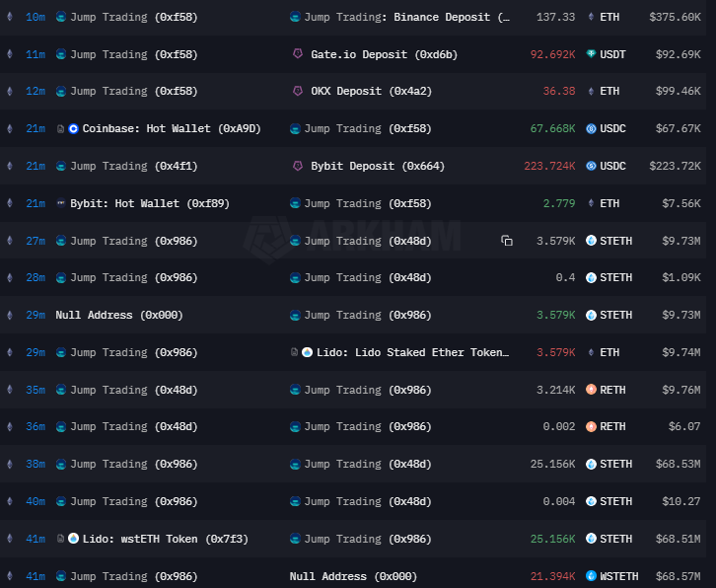Open Bybit Deposit (0x664) address
The width and height of the screenshot is (716, 588).
pos(378,166)
